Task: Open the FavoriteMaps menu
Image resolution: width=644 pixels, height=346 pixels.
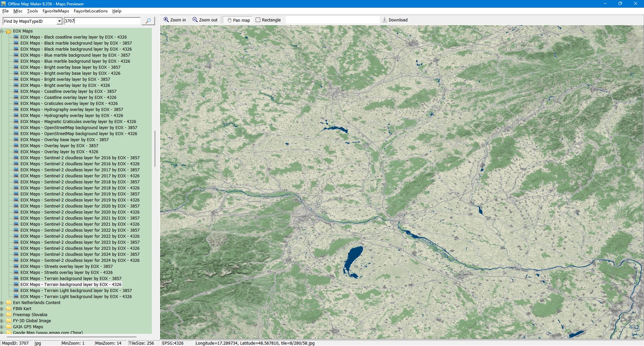Action: click(56, 11)
